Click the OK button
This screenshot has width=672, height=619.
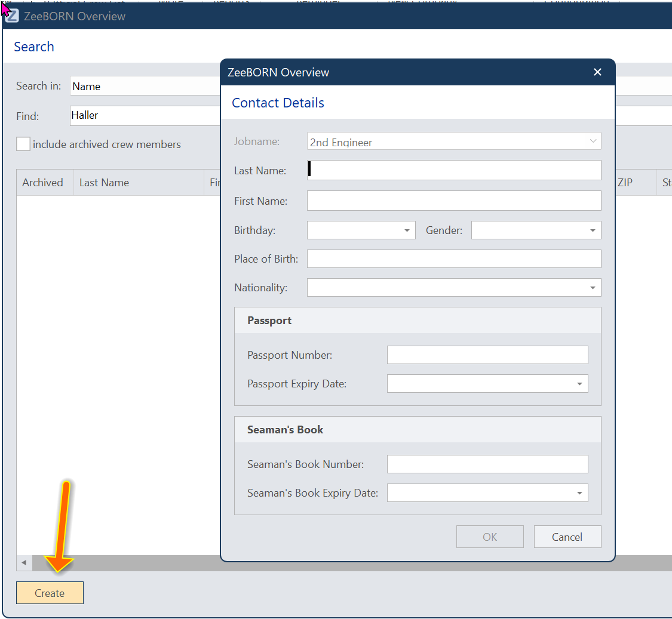(490, 536)
